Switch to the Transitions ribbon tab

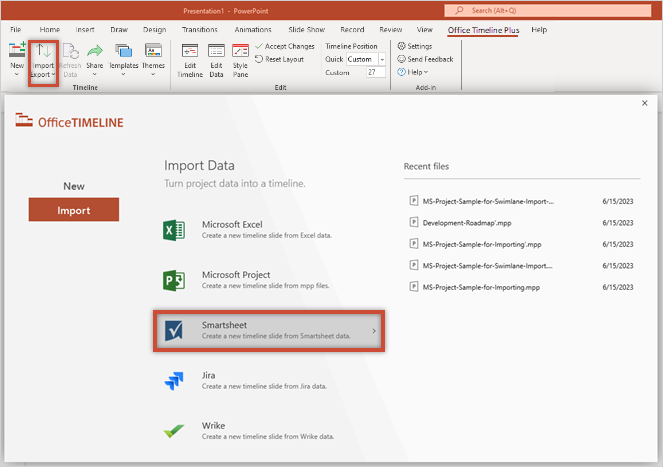(x=200, y=30)
